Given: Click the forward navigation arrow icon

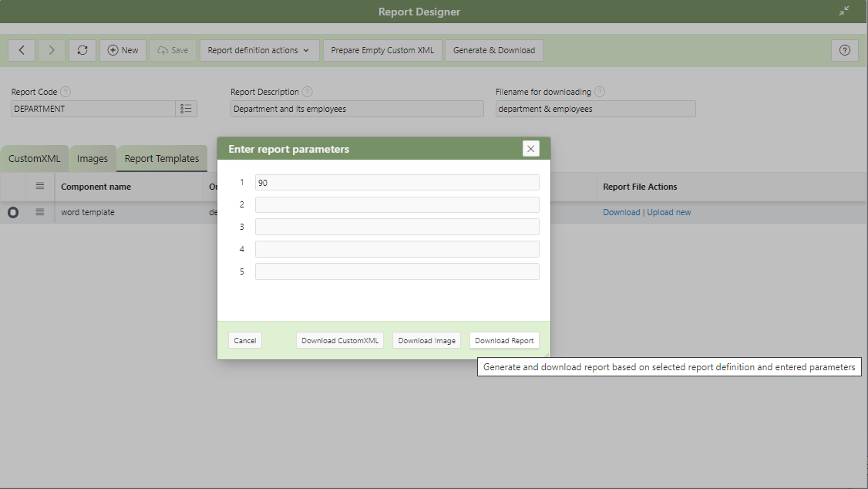Looking at the screenshot, I should tap(52, 50).
